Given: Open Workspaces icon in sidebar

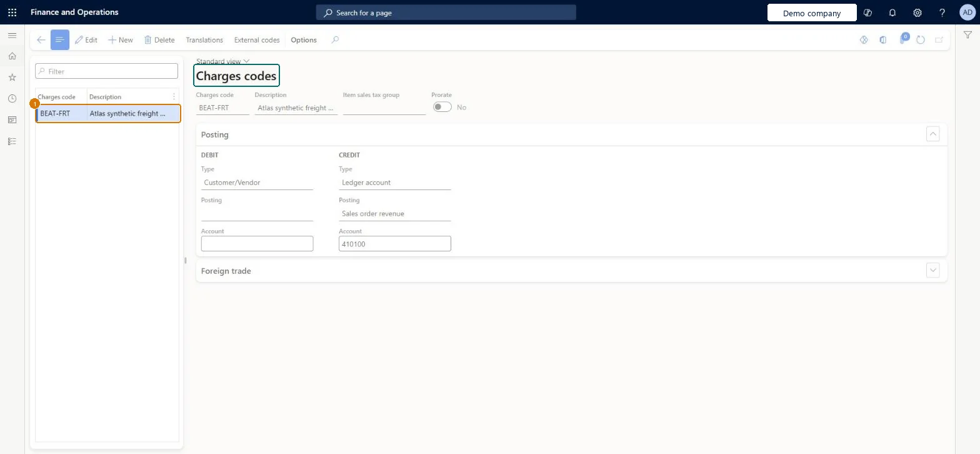Looking at the screenshot, I should point(12,120).
